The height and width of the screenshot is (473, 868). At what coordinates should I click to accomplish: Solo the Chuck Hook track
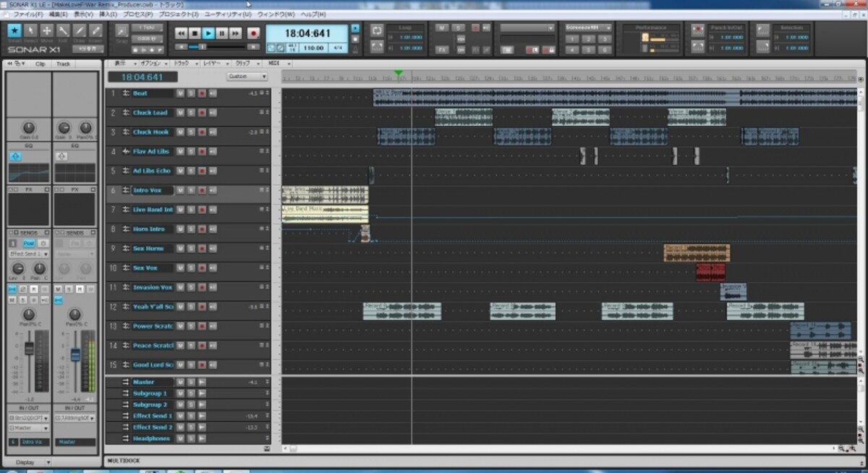(x=191, y=132)
